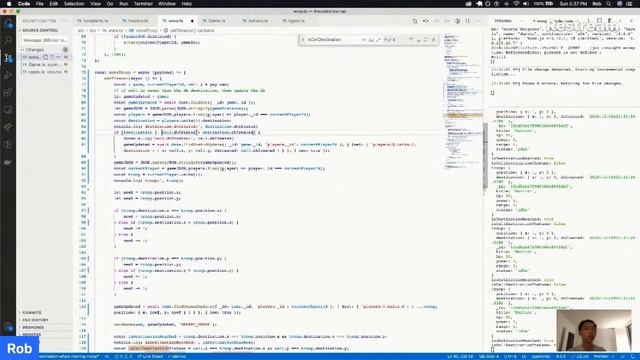The image size is (640, 360).
Task: Go to previous match in find widget
Action: pos(411,40)
